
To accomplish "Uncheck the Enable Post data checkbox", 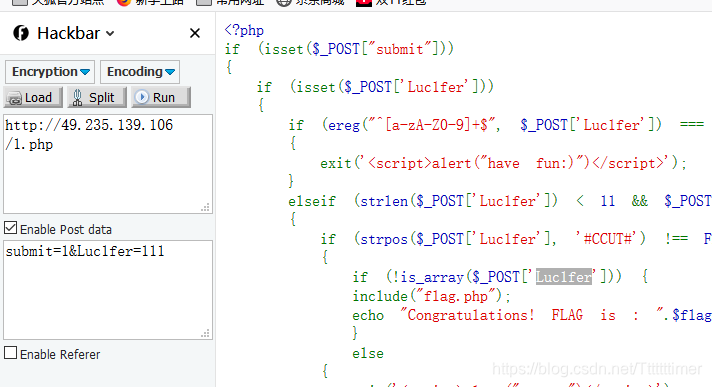I will tap(10, 228).
